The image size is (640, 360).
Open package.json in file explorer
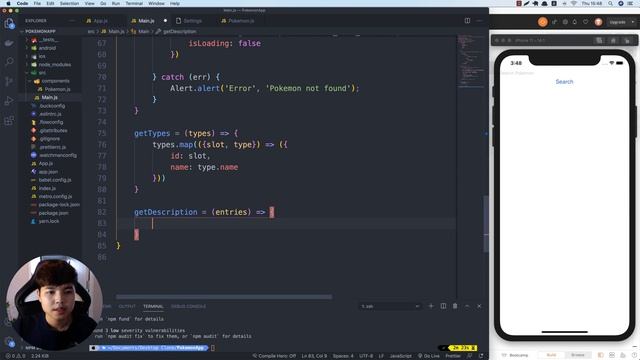pos(53,213)
